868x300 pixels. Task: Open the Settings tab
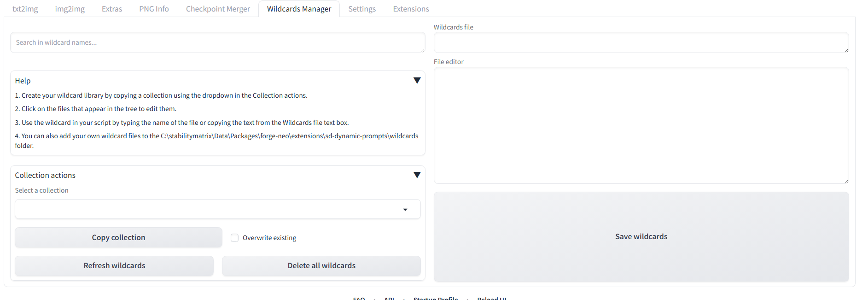362,9
